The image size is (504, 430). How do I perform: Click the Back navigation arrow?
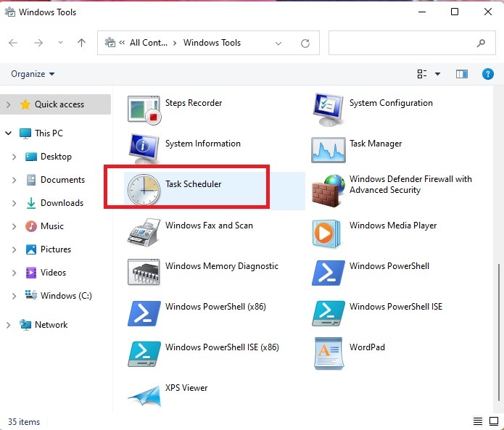tap(13, 43)
